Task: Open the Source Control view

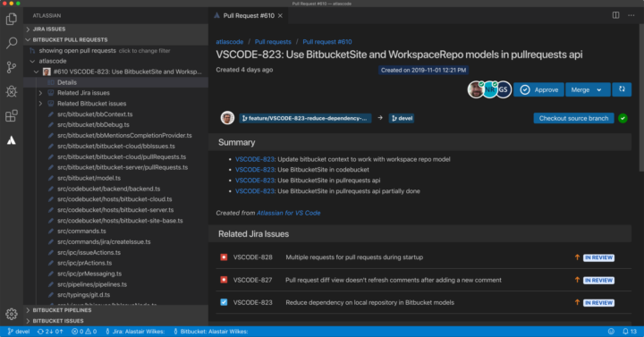Action: (x=12, y=67)
